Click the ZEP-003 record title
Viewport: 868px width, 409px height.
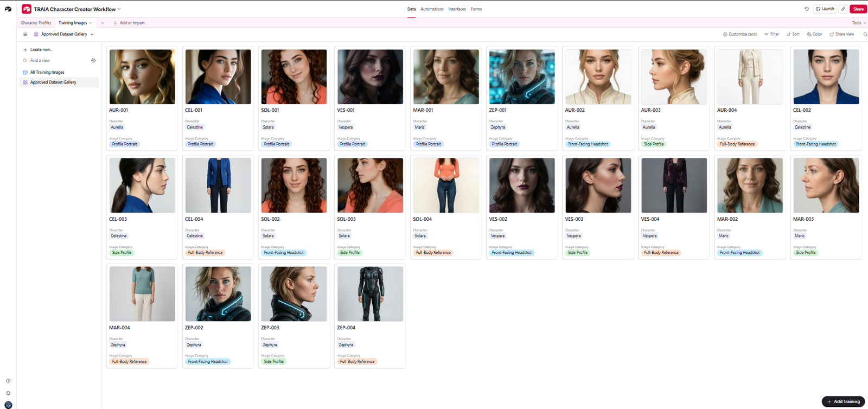(x=270, y=328)
